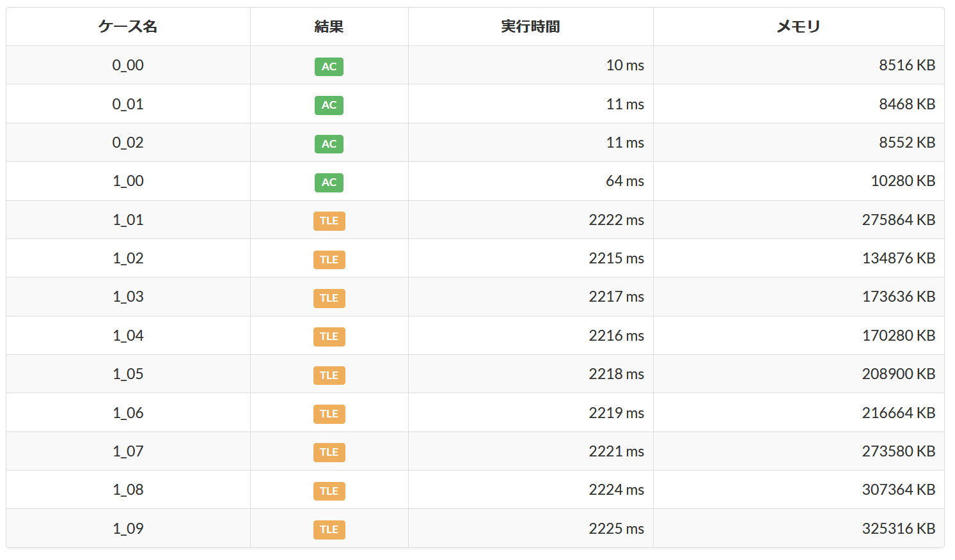Click the 273580 KB memory value

point(899,451)
